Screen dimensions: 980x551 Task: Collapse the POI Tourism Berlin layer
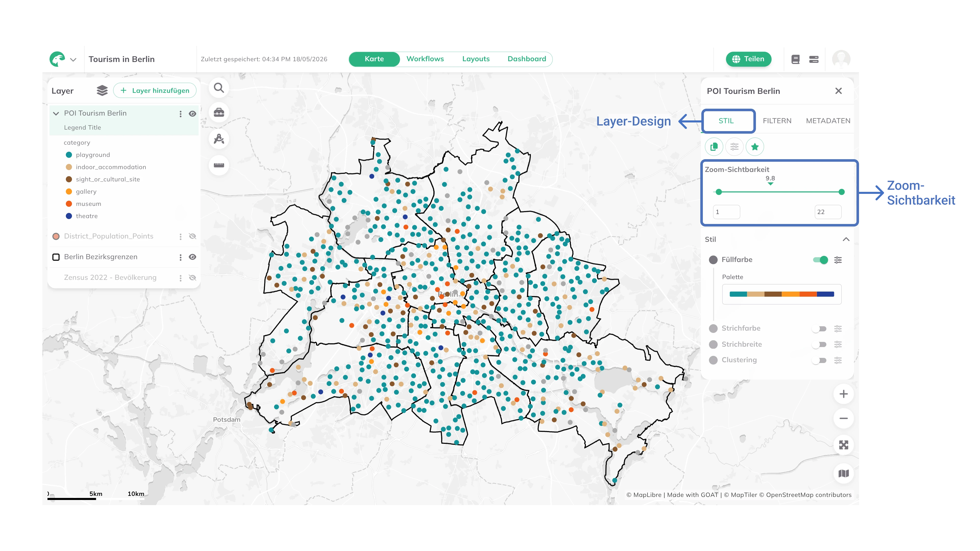tap(56, 113)
